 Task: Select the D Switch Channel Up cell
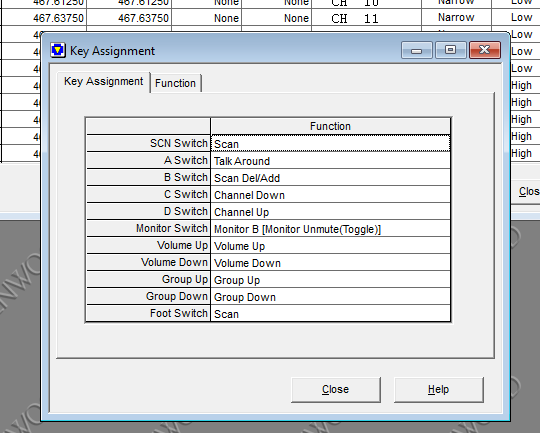tap(330, 212)
